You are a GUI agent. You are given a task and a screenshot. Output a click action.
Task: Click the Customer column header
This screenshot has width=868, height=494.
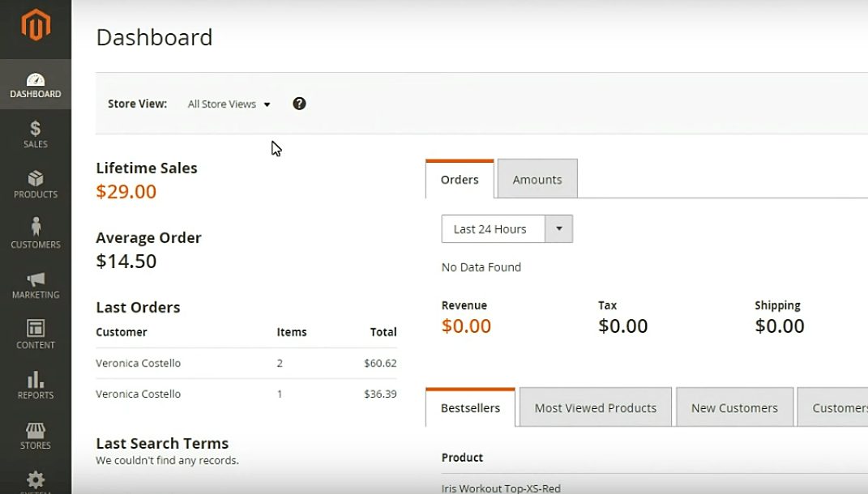coord(122,332)
